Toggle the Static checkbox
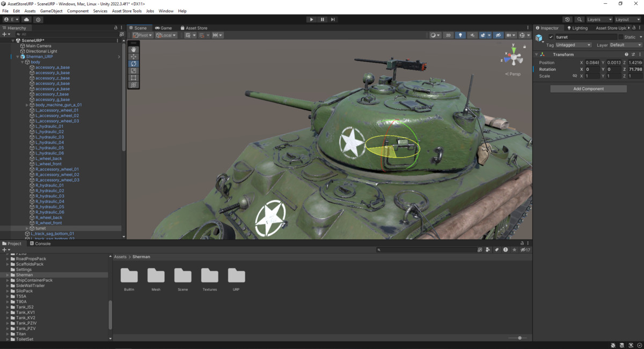644x349 pixels. [621, 37]
